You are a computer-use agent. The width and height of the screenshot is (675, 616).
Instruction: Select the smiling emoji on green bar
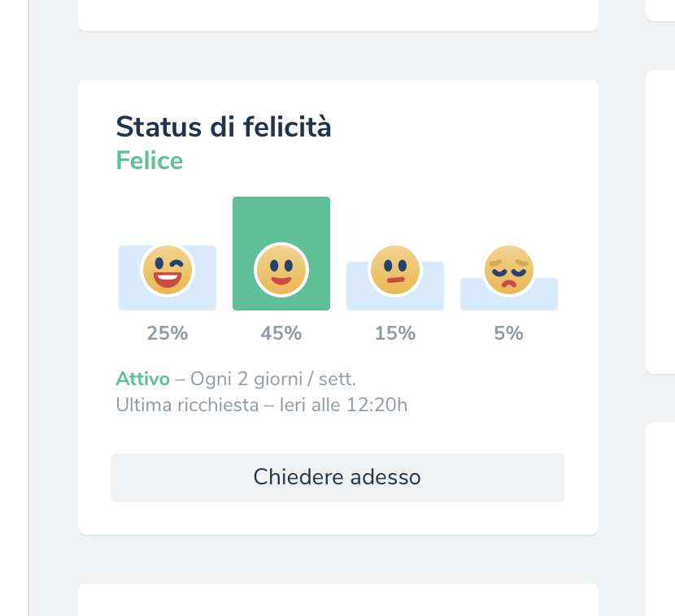(281, 270)
